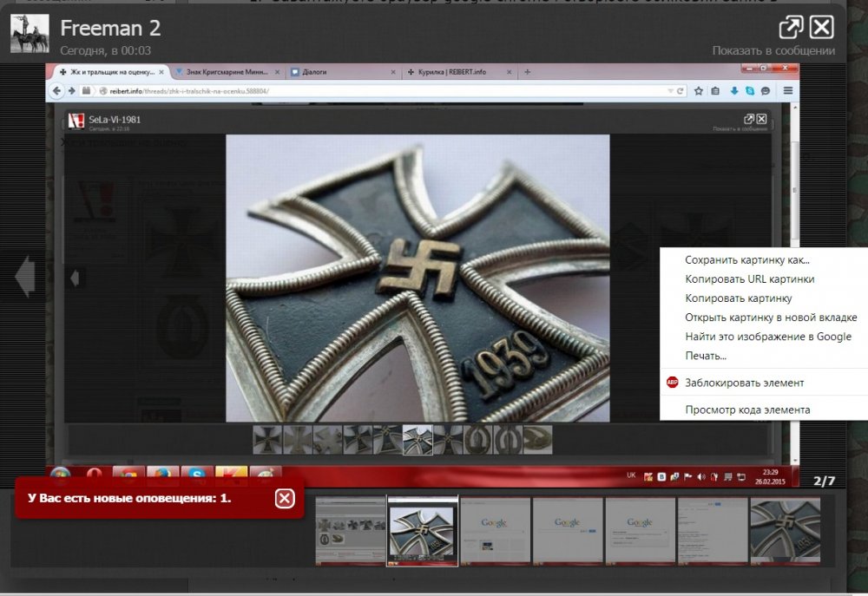Dismiss the new notifications alert
This screenshot has width=868, height=596.
pyautogui.click(x=285, y=498)
